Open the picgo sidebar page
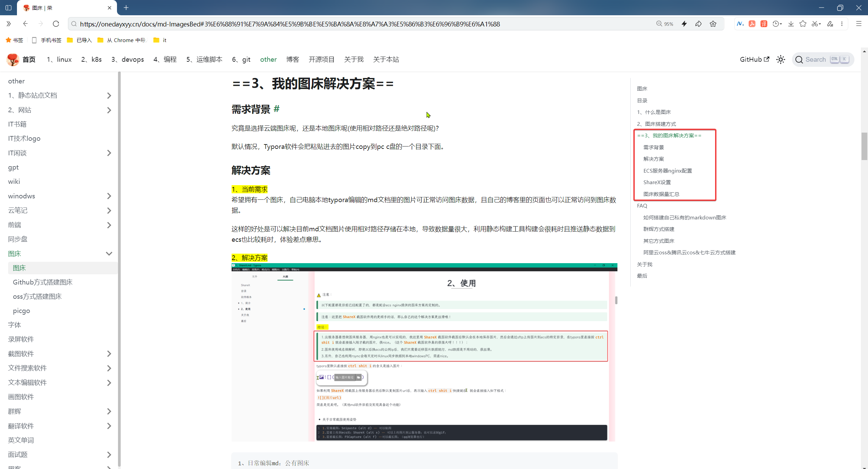Image resolution: width=868 pixels, height=469 pixels. [21, 311]
